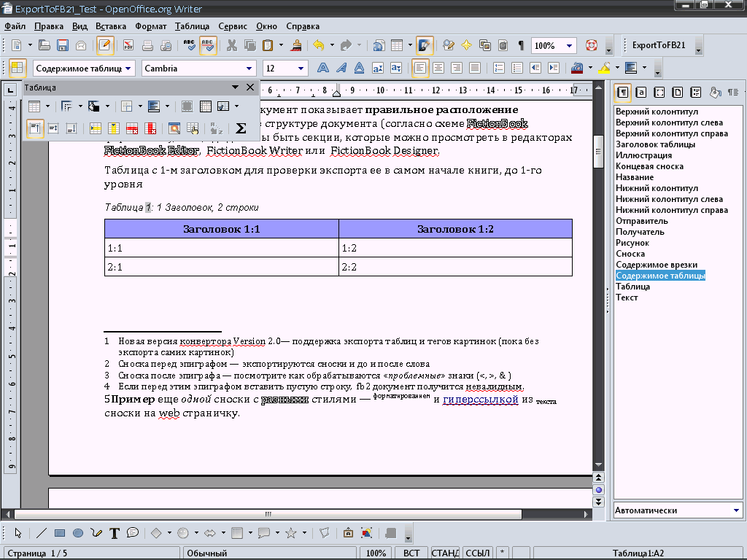Open the Формат menu
747x560 pixels.
tap(150, 26)
